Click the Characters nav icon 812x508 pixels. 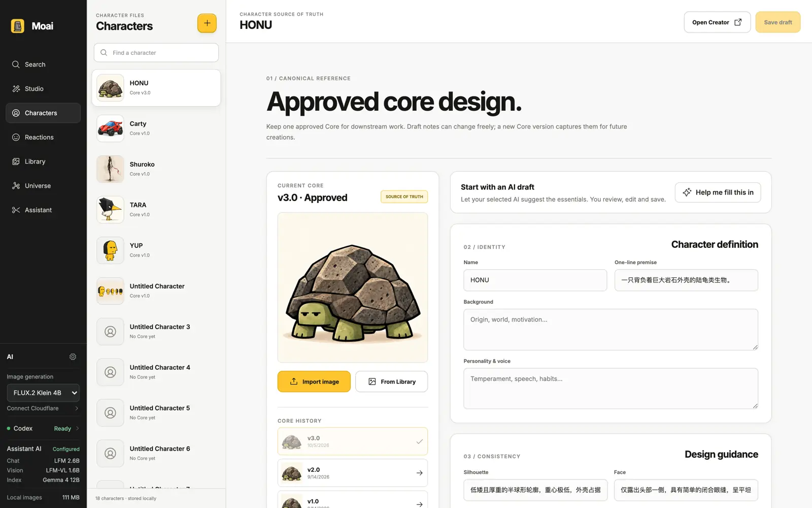pyautogui.click(x=16, y=113)
